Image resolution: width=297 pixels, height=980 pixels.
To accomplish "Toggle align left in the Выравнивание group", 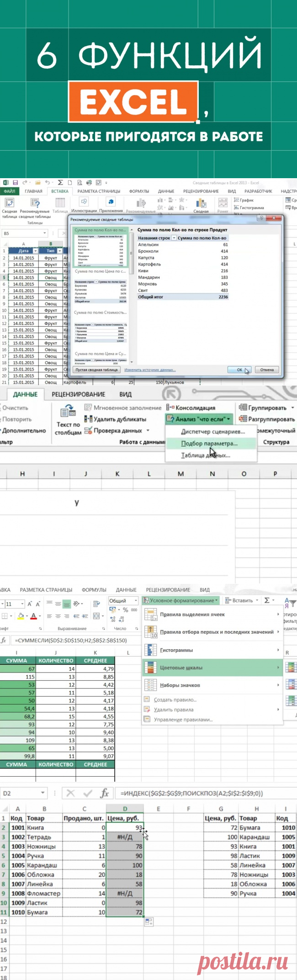I will click(50, 616).
